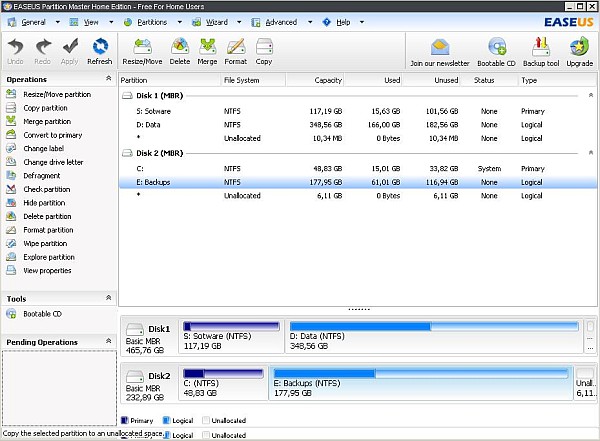Screen dimensions: 600x441
Task: Select the Resize/Move toolbar tool
Action: click(x=142, y=51)
